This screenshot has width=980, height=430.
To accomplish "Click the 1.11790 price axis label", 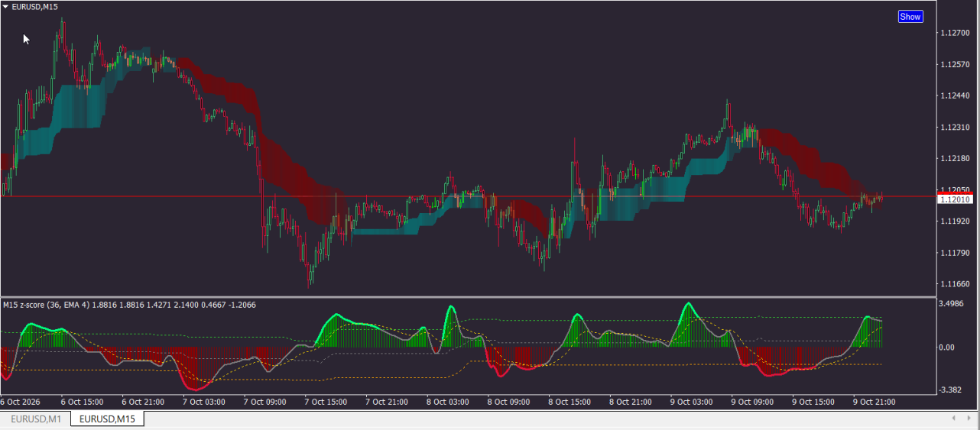I will 956,252.
